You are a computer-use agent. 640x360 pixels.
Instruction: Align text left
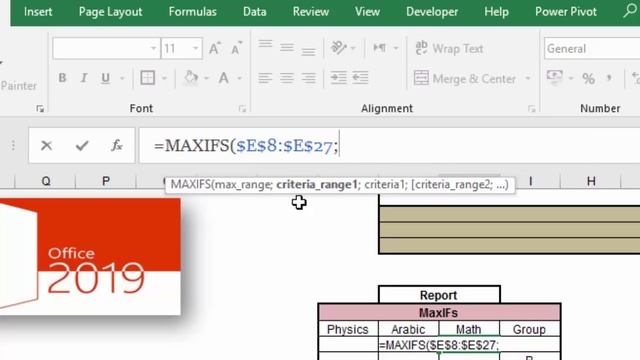[265, 78]
